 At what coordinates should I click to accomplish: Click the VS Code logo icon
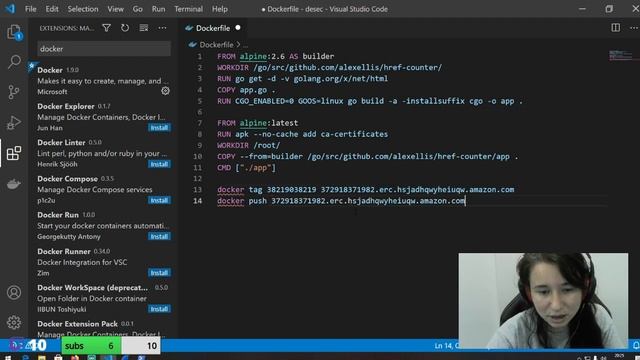click(10, 9)
